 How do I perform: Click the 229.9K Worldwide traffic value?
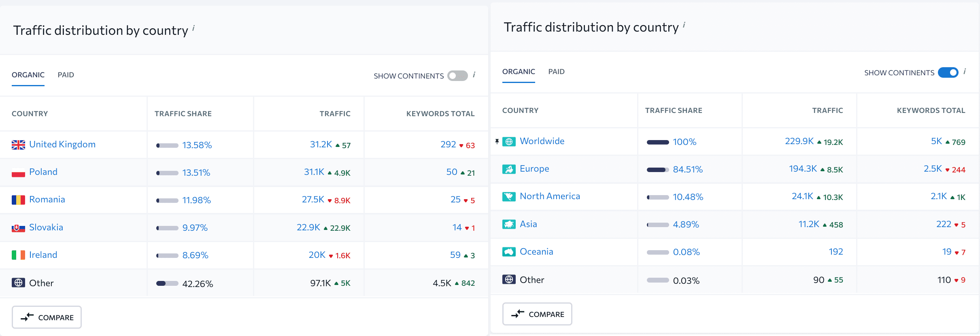tap(799, 141)
